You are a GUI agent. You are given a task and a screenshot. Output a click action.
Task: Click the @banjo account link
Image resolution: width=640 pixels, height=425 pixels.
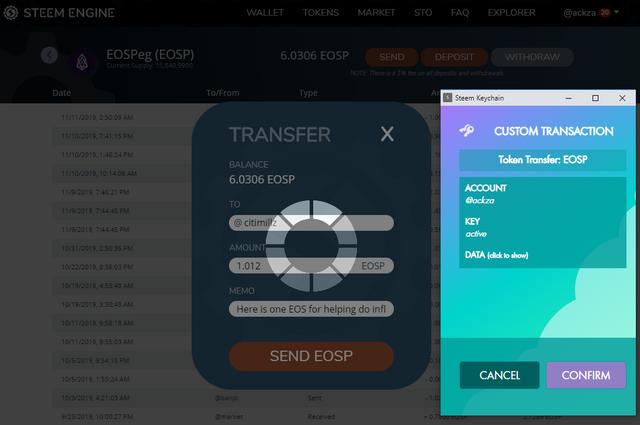point(227,398)
